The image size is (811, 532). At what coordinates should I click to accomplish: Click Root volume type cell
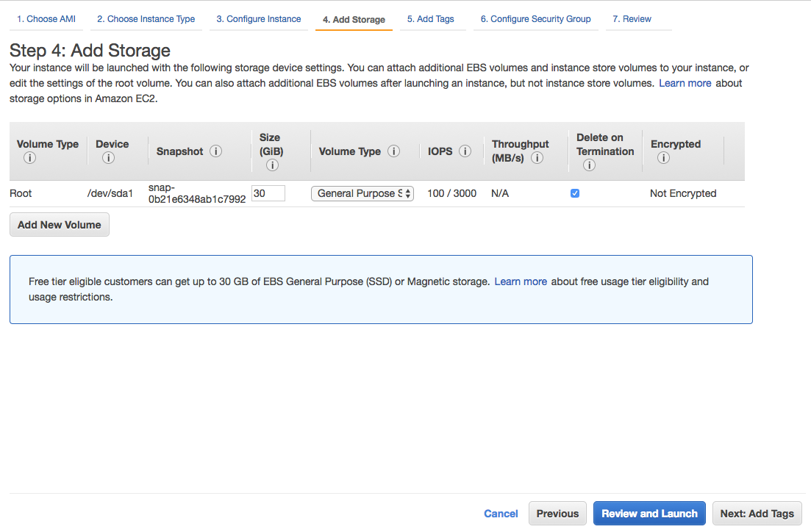21,193
